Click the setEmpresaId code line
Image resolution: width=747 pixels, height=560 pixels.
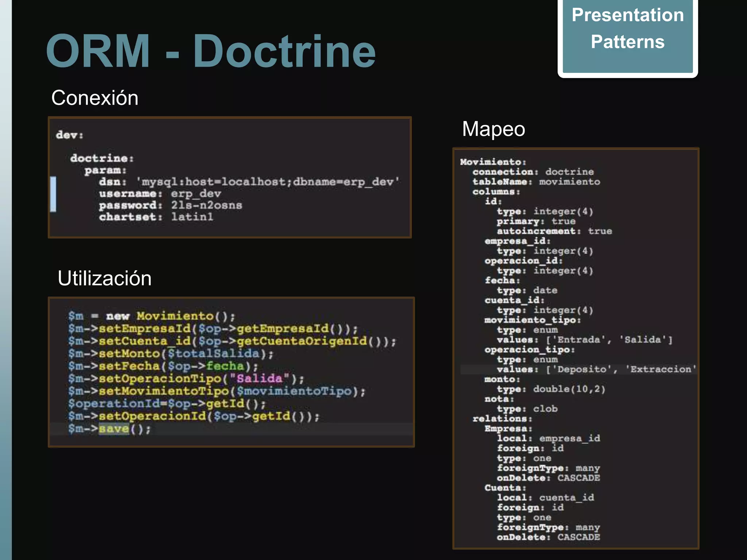(213, 329)
